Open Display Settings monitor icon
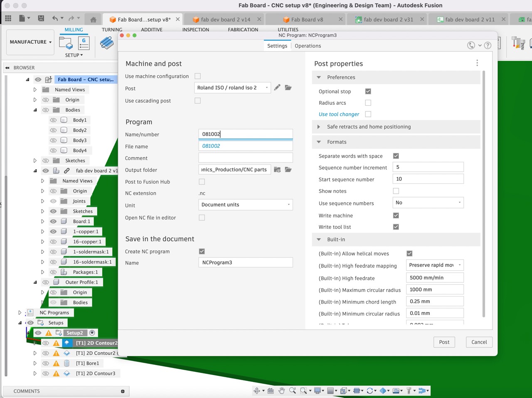 pyautogui.click(x=318, y=391)
